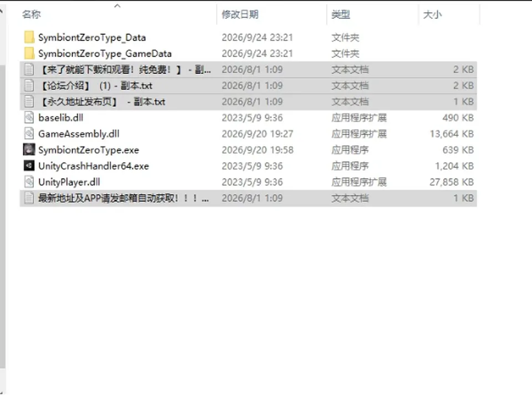
Task: Click the baselib.dll file icon
Action: tap(29, 118)
